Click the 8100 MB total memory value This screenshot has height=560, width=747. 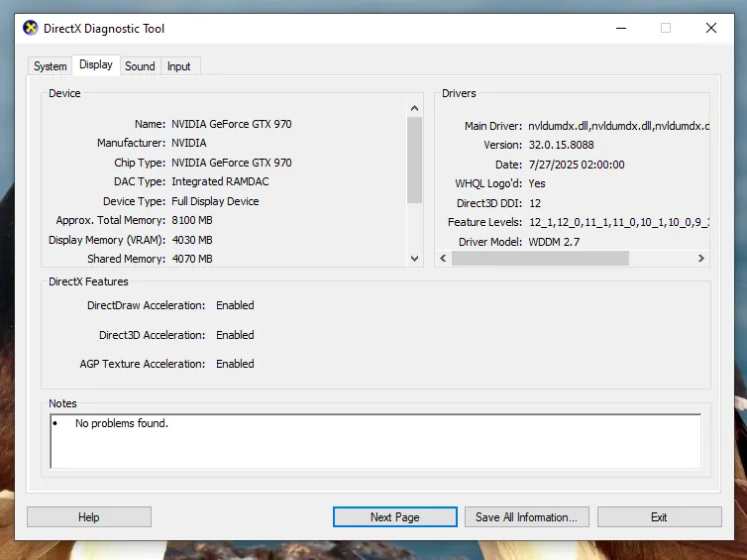(x=192, y=220)
